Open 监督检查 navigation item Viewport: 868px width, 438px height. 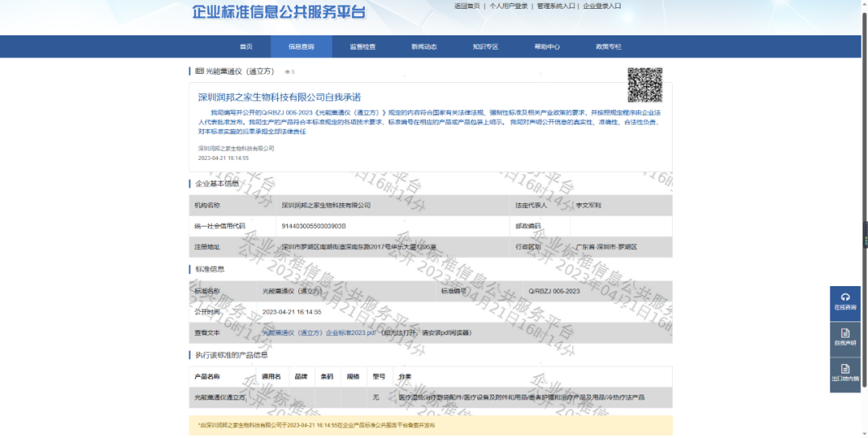(362, 47)
